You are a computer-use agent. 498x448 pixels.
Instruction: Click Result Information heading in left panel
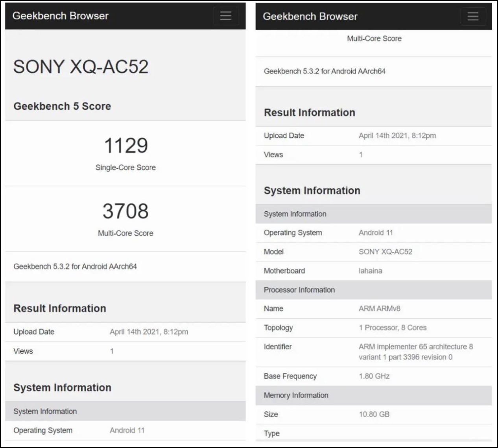coord(60,308)
